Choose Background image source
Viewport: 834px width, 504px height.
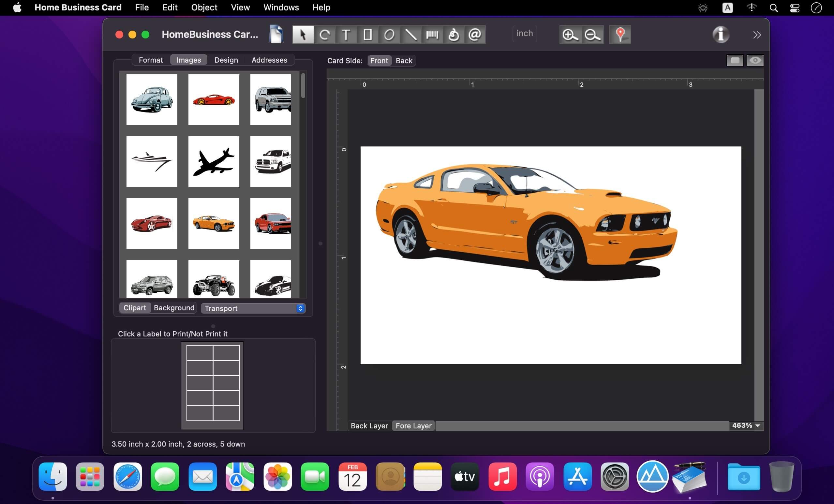point(174,308)
